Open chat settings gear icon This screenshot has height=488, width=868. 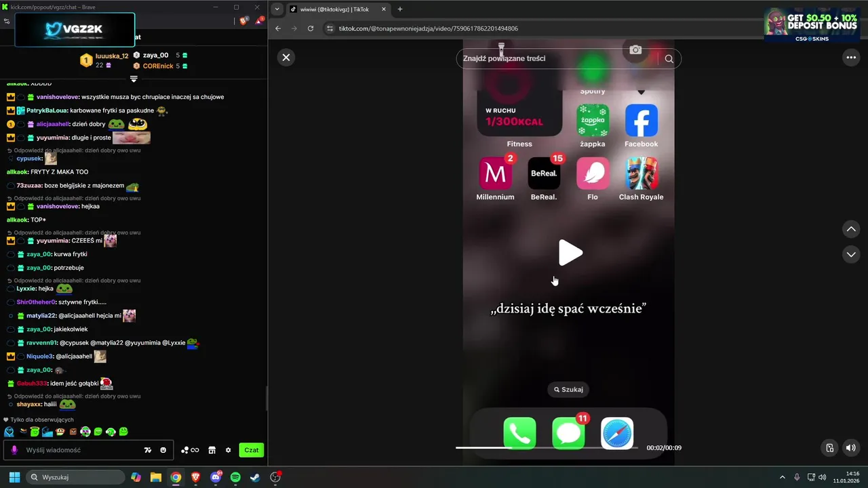point(229,450)
